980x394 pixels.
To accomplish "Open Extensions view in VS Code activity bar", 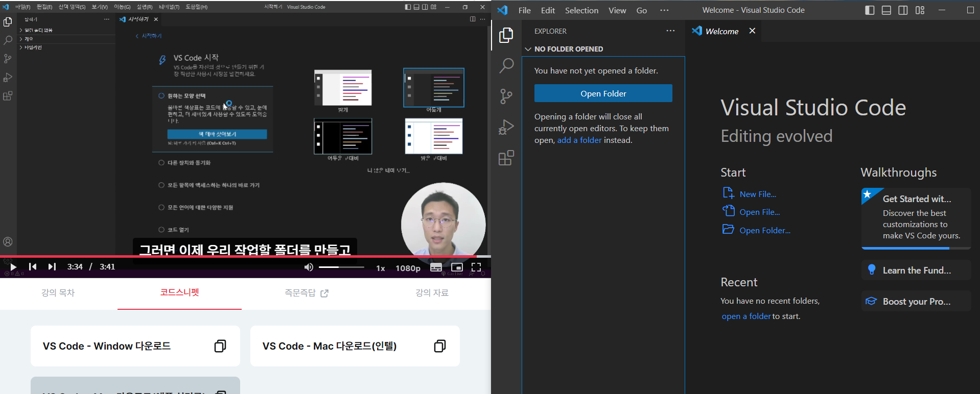I will tap(506, 158).
